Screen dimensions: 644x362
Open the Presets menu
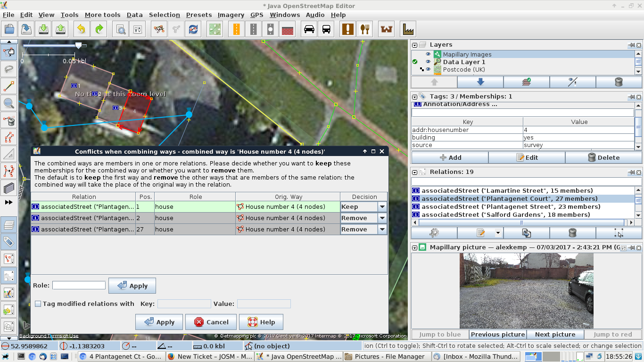[198, 15]
